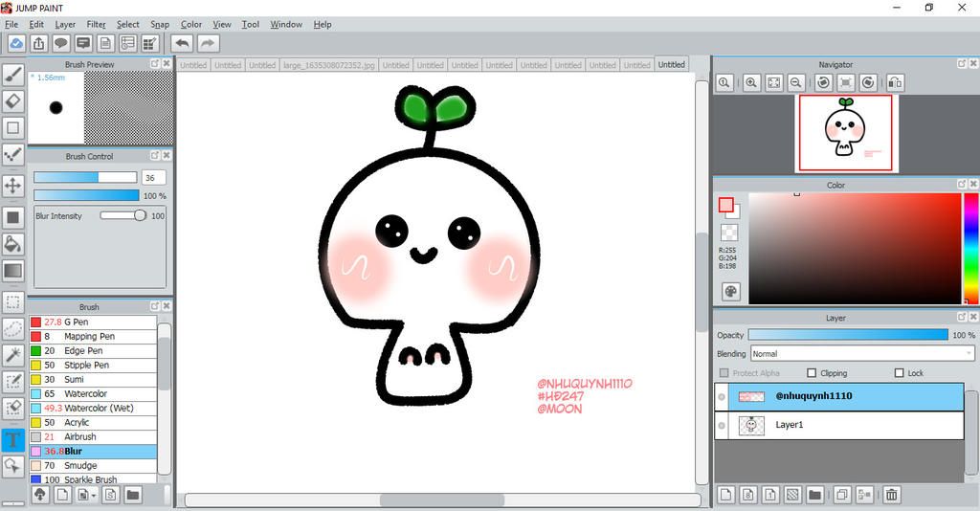Select the Text tool
980x511 pixels.
tap(13, 439)
